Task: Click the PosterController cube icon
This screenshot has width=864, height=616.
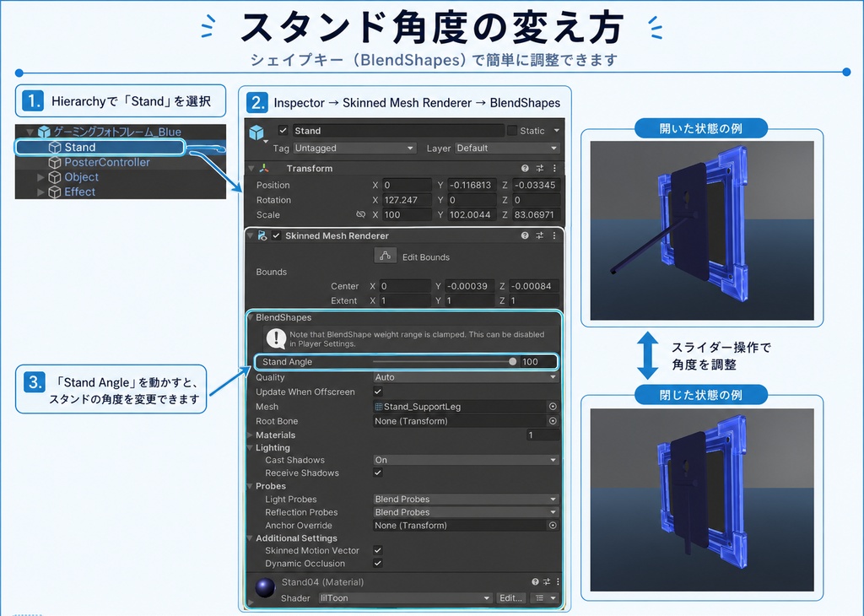Action: (55, 163)
